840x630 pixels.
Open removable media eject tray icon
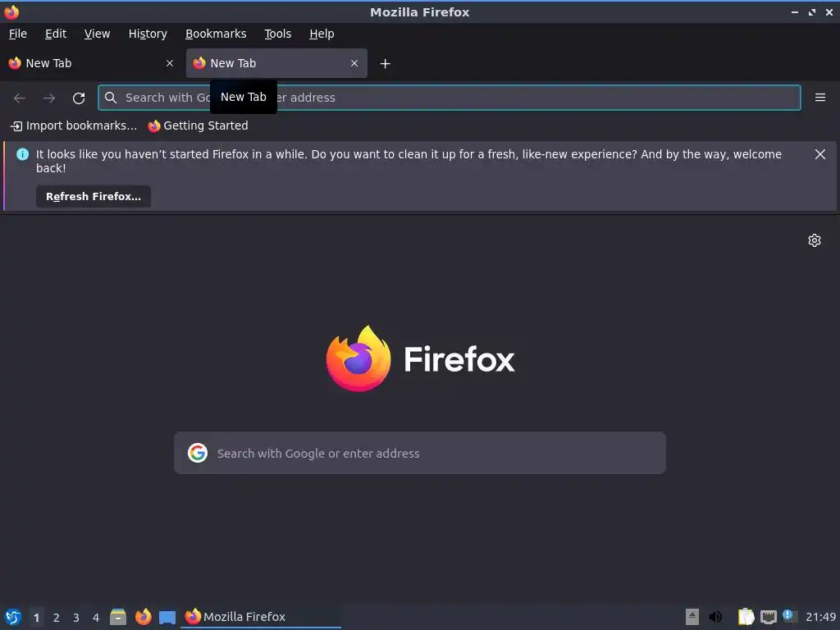coord(692,617)
